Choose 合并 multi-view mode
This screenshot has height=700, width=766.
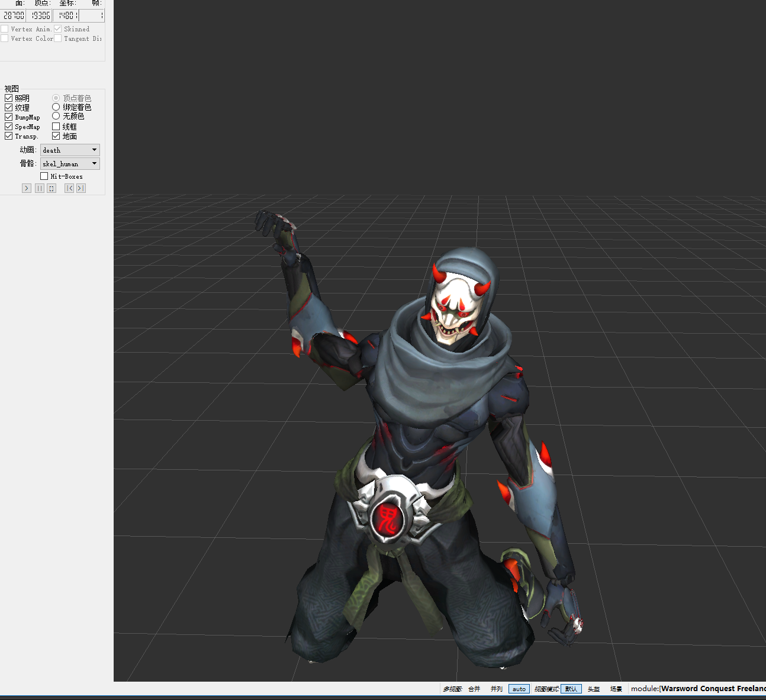474,689
